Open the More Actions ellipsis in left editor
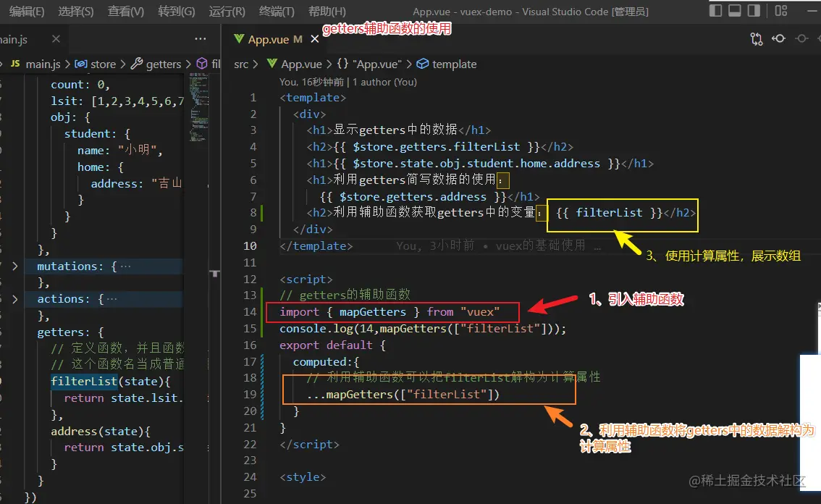This screenshot has width=821, height=504. [x=200, y=39]
